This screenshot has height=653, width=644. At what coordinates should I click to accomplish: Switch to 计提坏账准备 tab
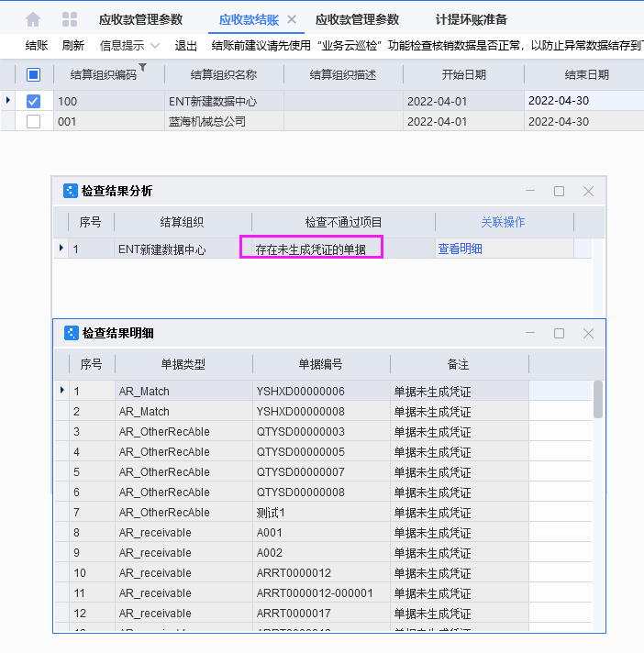coord(472,19)
